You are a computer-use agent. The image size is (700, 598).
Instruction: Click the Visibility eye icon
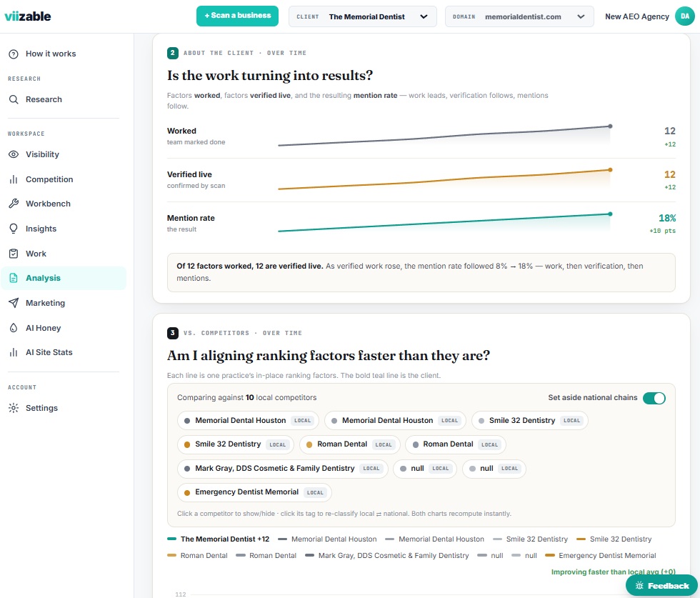(x=14, y=154)
